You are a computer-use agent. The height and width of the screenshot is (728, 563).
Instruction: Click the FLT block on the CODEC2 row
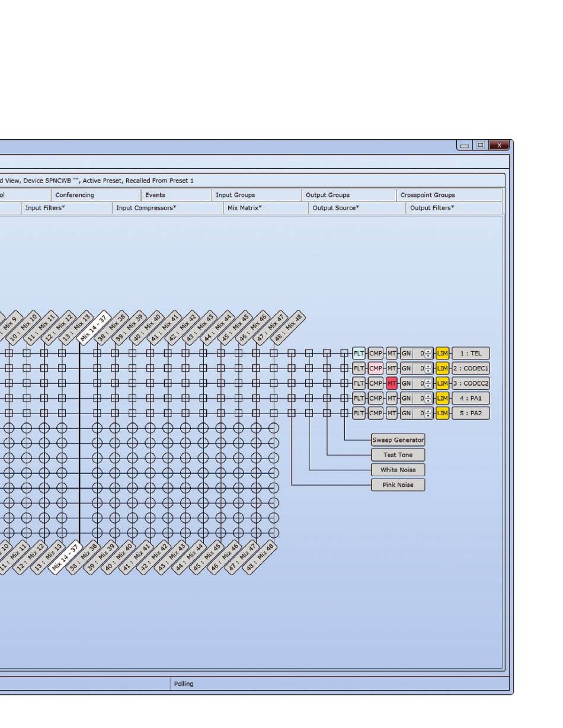[359, 383]
